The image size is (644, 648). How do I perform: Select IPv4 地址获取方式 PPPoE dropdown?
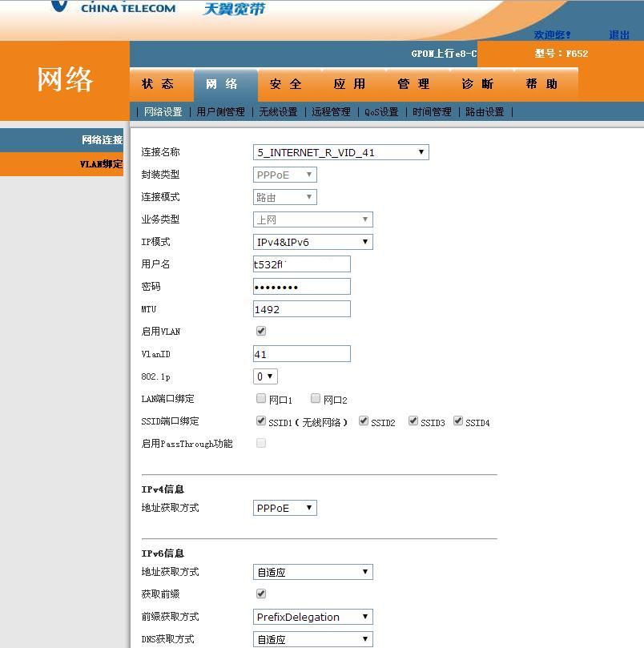coord(284,508)
